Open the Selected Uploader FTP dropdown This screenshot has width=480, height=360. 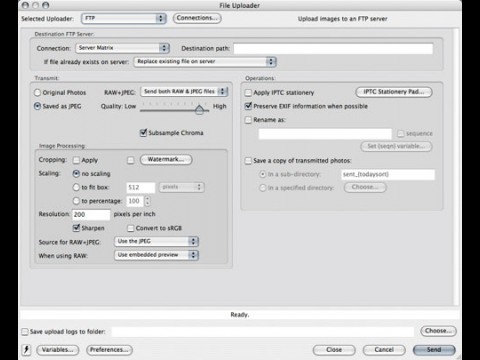point(124,18)
